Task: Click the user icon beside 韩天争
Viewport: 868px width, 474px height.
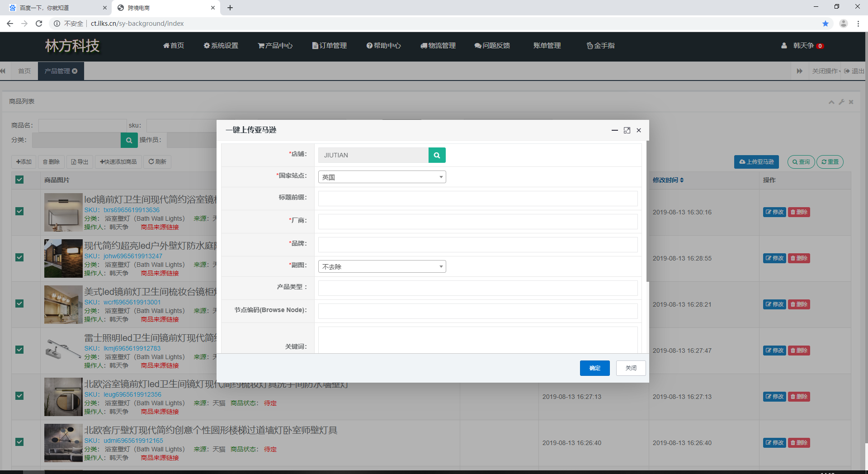Action: (784, 46)
